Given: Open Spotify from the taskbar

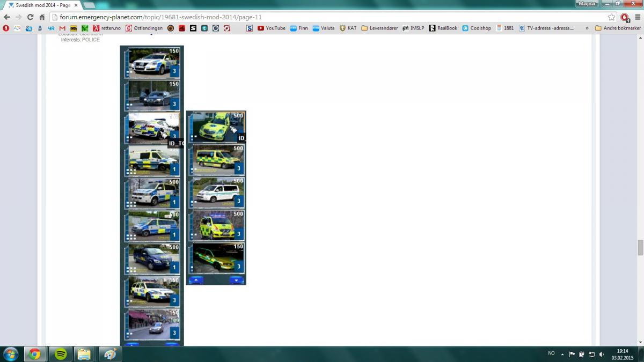Looking at the screenshot, I should (60, 354).
